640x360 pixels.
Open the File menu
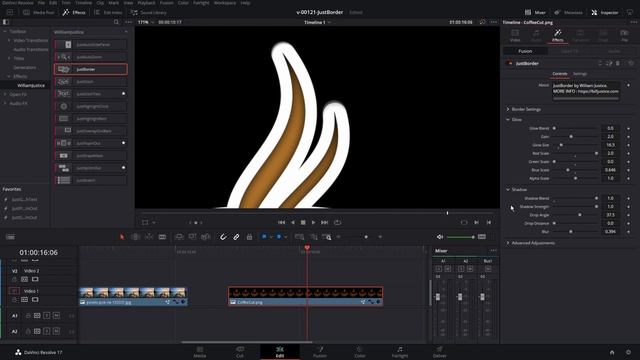pyautogui.click(x=41, y=3)
